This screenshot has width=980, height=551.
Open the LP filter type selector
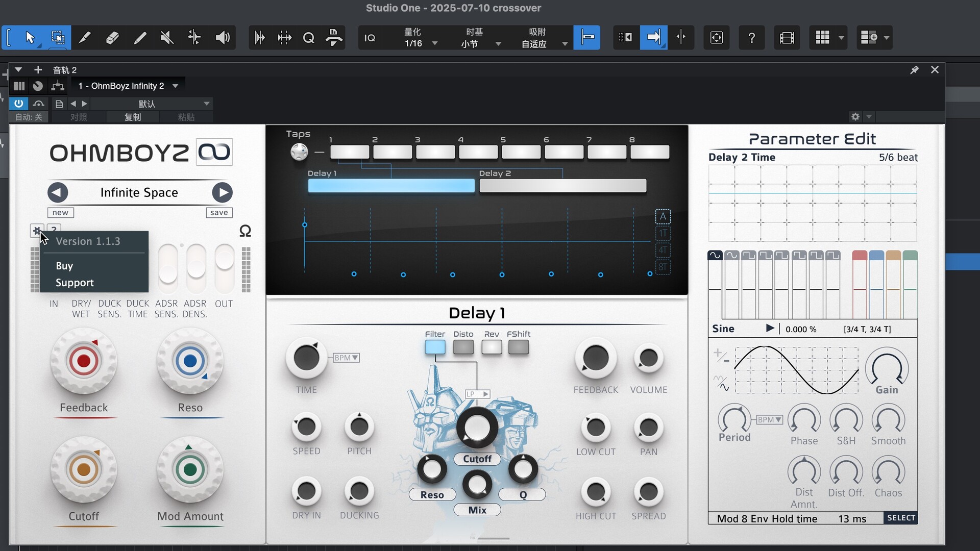tap(477, 394)
